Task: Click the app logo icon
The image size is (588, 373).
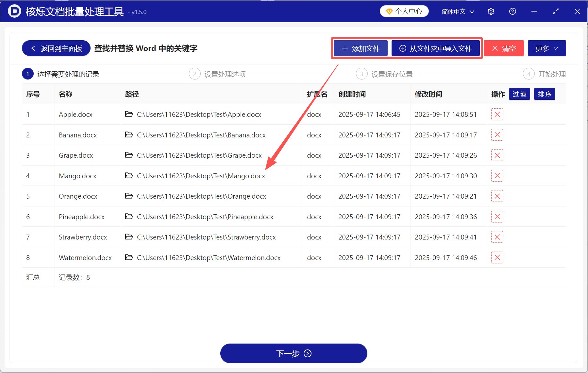Action: click(14, 11)
